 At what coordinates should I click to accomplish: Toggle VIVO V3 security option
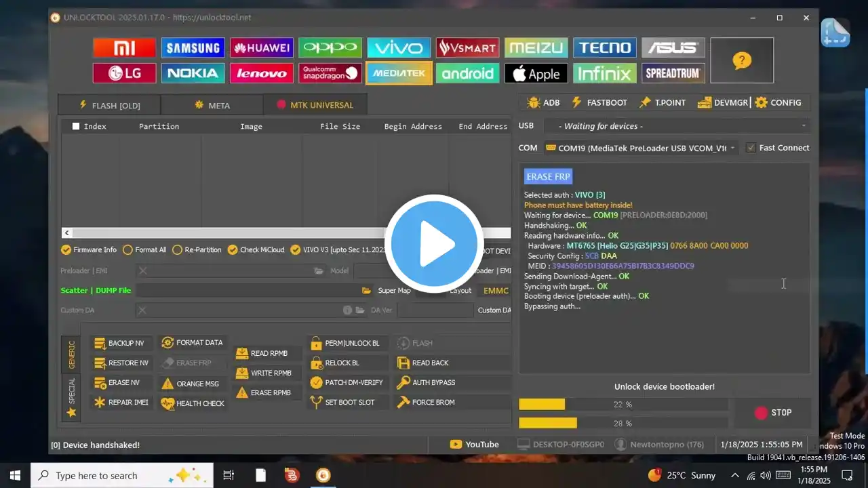click(339, 249)
